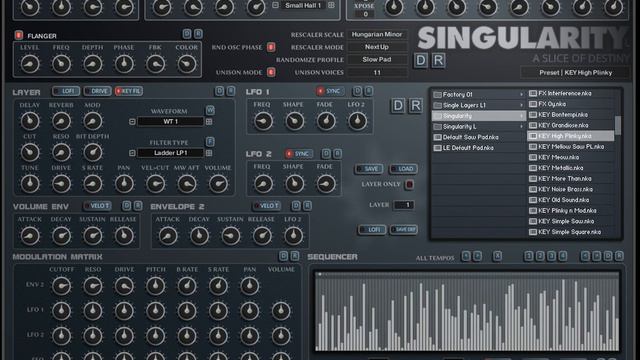Toggle Unison Mode switch
The width and height of the screenshot is (640, 360).
[271, 72]
